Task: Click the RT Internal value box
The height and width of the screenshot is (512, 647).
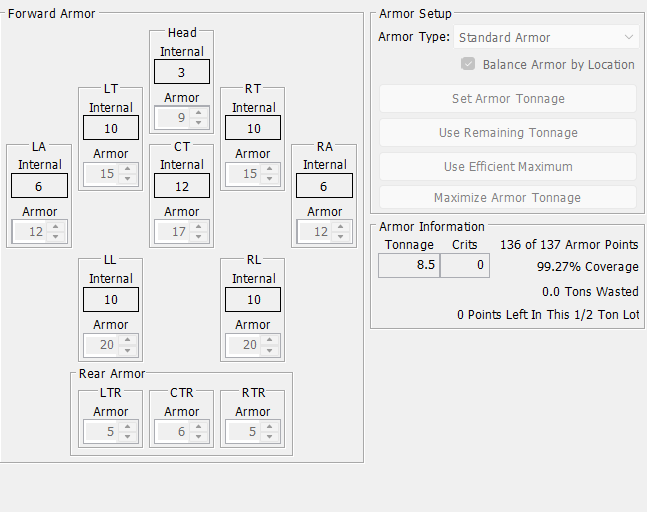Action: click(253, 127)
